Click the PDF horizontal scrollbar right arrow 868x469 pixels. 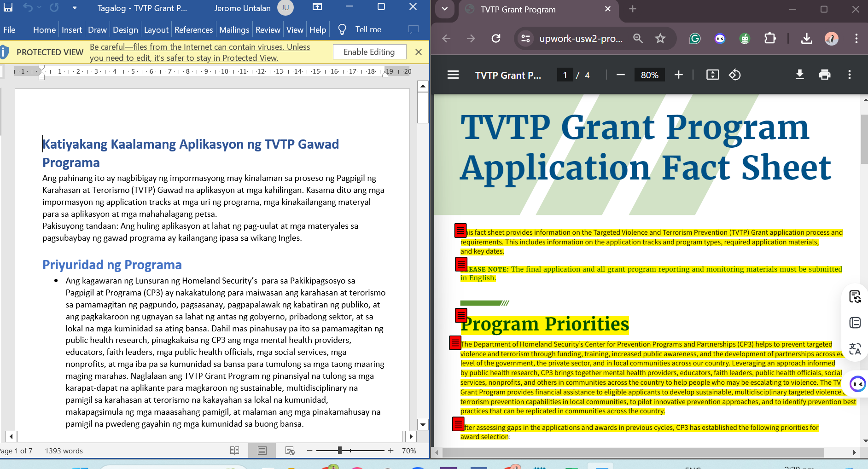(855, 452)
